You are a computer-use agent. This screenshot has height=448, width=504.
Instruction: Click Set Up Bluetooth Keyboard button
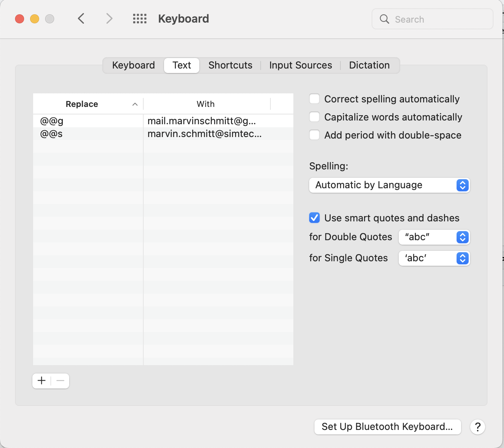[x=388, y=427]
